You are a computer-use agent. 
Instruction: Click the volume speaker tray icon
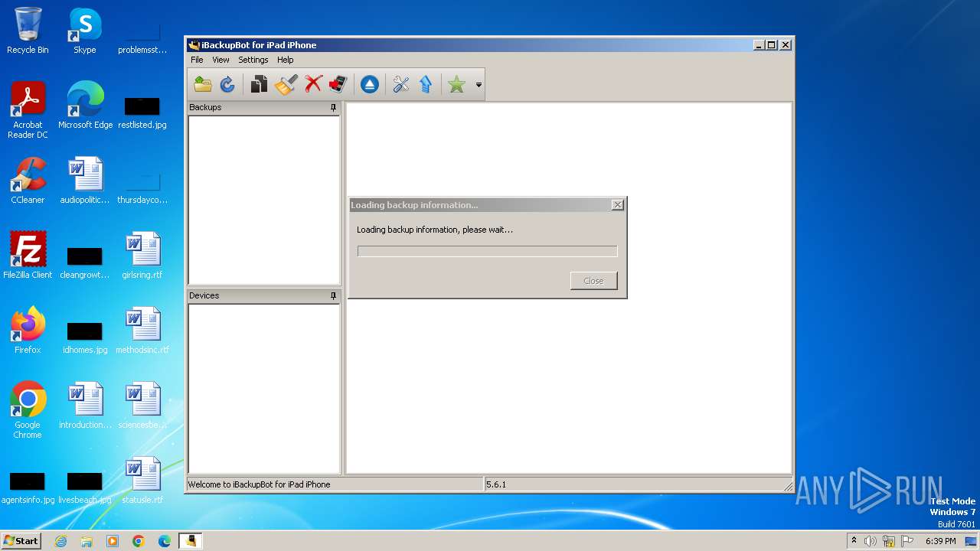(871, 541)
